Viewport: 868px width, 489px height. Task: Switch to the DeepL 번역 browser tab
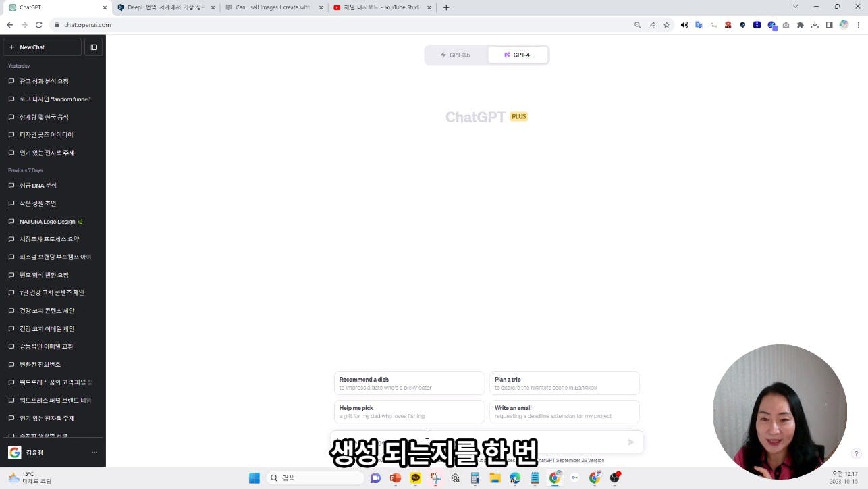165,7
